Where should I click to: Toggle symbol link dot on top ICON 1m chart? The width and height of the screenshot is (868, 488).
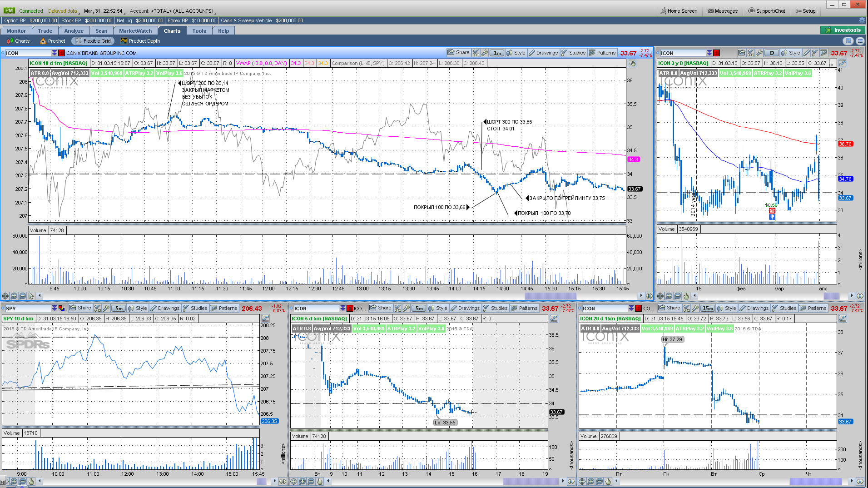[x=3, y=53]
